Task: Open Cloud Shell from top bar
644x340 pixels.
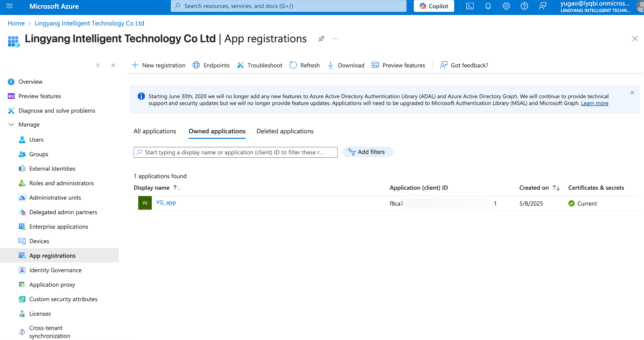Action: click(x=470, y=6)
